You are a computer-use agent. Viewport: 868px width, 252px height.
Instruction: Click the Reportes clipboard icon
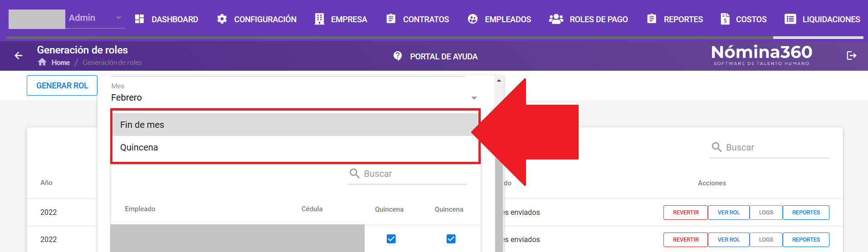click(652, 19)
